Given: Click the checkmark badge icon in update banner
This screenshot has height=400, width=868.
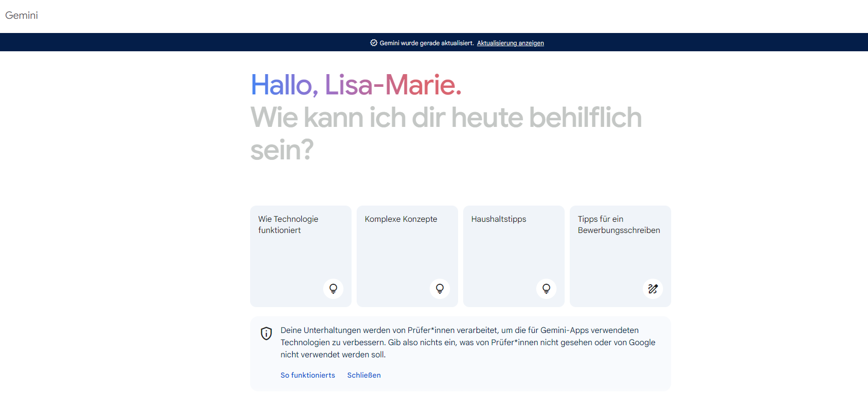Looking at the screenshot, I should point(374,43).
